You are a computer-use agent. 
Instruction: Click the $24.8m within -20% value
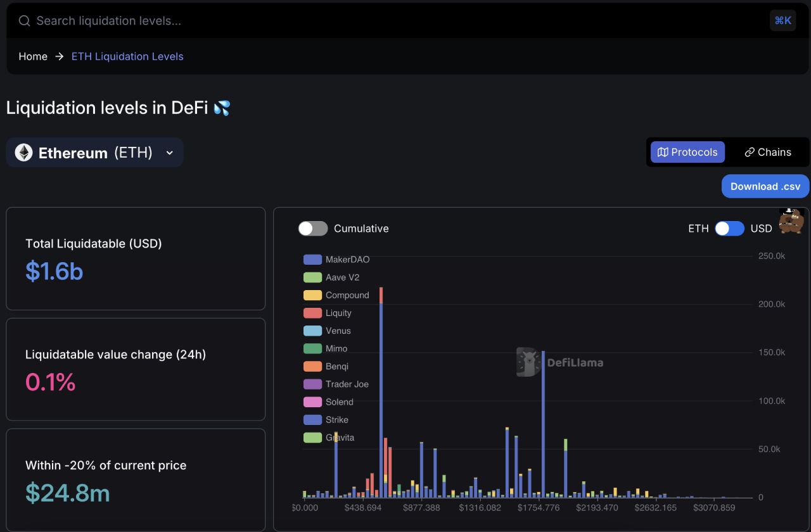[x=68, y=493]
